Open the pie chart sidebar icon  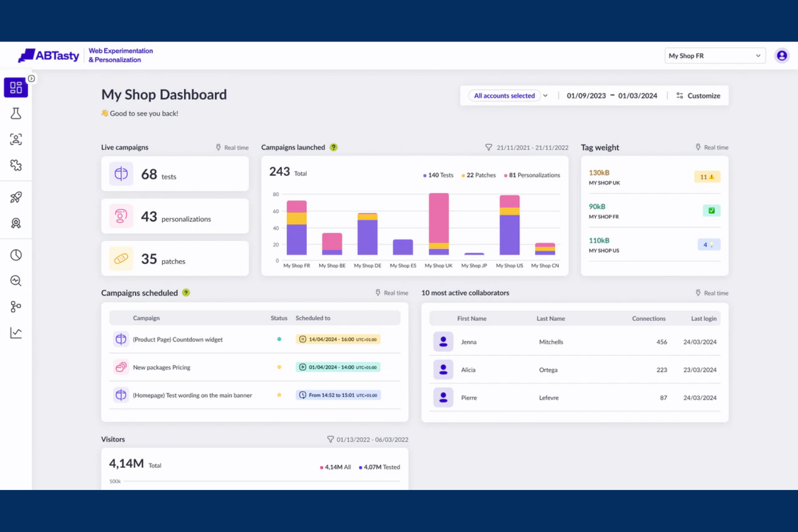tap(16, 255)
